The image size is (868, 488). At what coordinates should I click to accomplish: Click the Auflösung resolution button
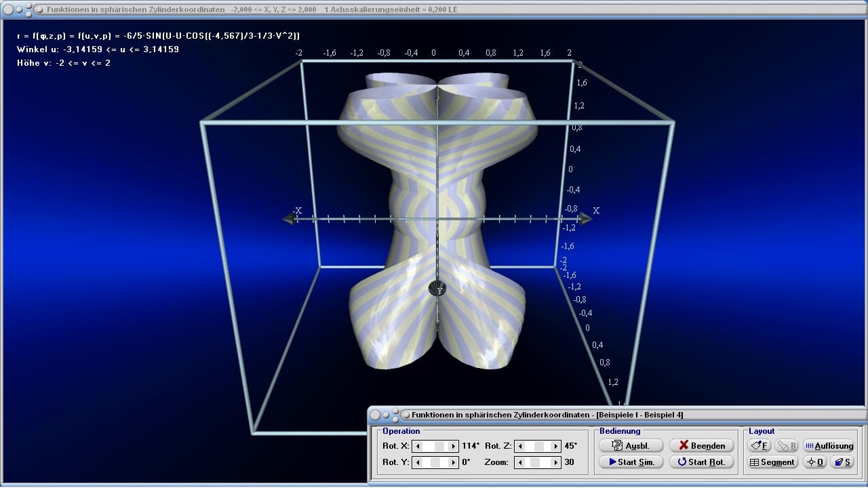(828, 446)
